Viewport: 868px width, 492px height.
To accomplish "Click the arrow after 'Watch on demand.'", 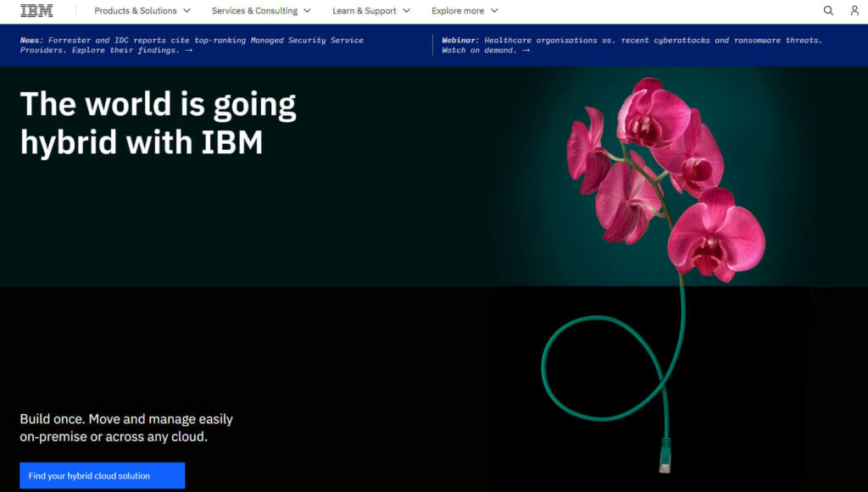I will click(526, 50).
